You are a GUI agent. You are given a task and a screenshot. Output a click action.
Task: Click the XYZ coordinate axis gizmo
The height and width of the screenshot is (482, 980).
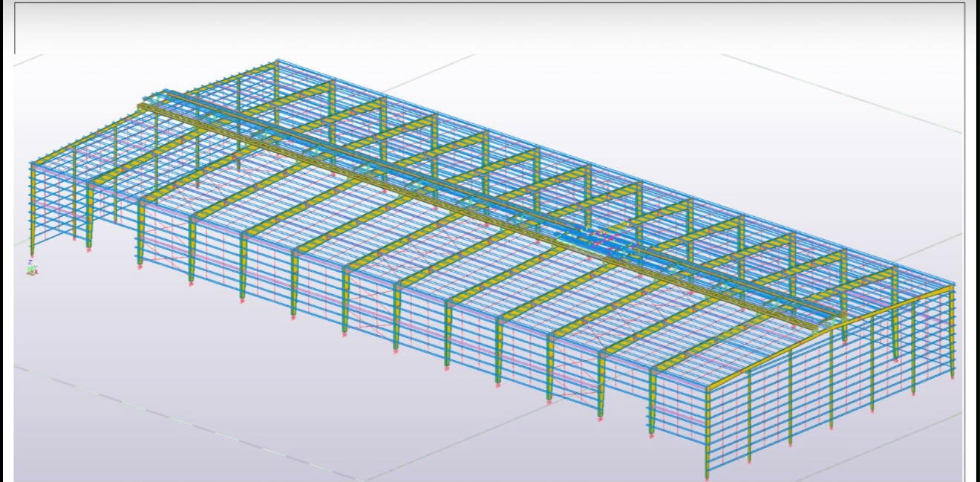click(x=32, y=268)
